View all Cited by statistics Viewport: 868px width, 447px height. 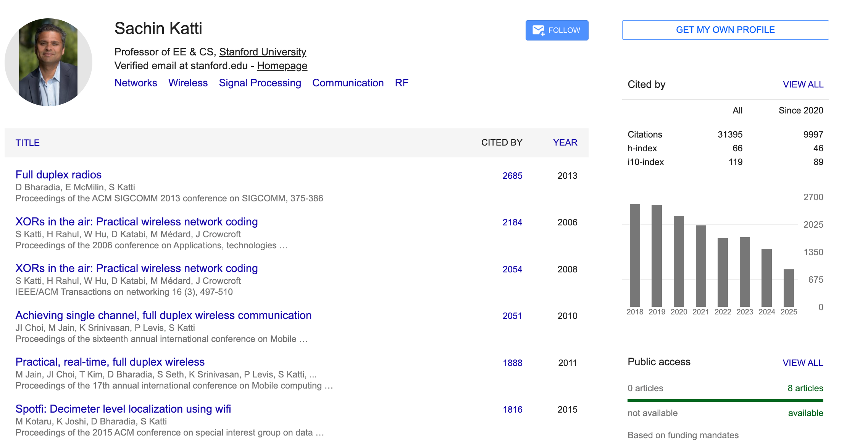click(x=803, y=84)
